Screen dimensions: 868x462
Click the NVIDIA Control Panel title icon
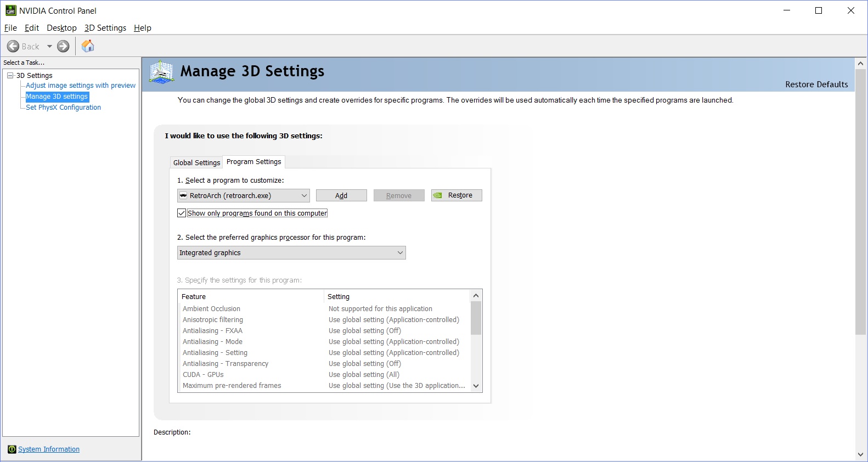tap(10, 10)
